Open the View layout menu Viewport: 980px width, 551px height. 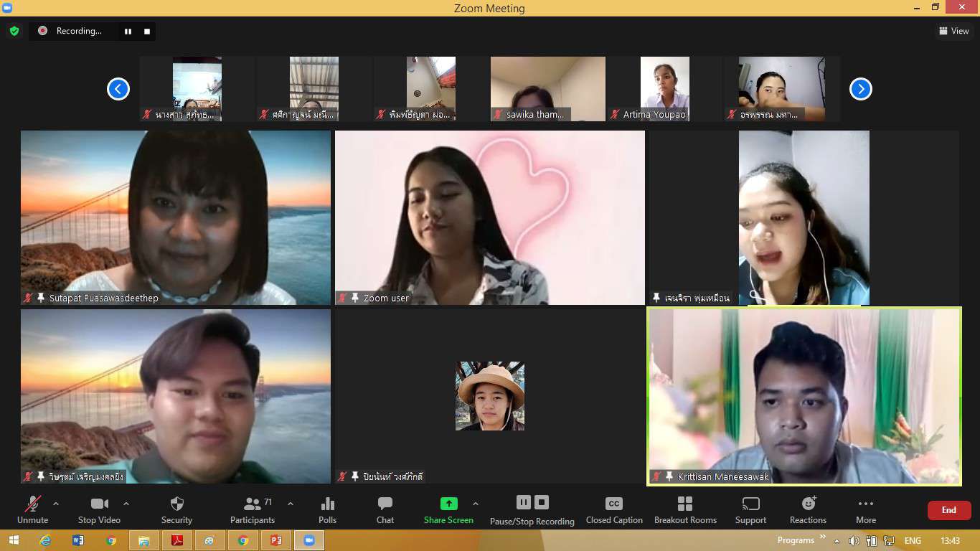(953, 31)
